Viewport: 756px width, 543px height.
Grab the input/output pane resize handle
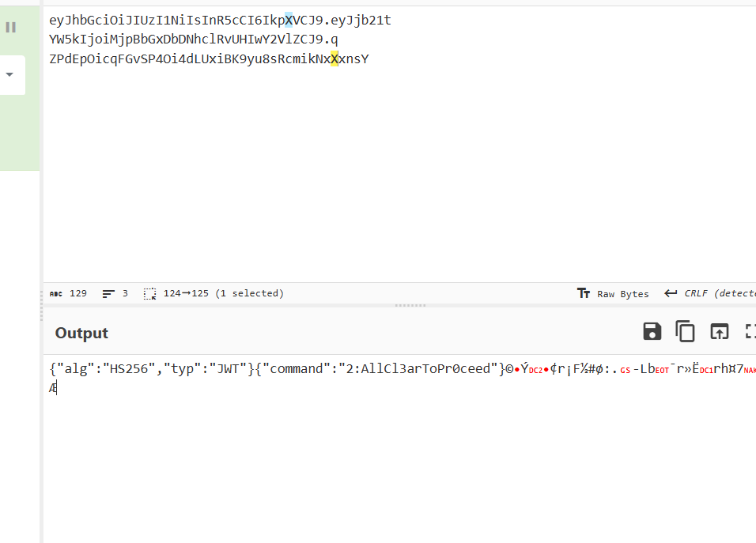(410, 305)
